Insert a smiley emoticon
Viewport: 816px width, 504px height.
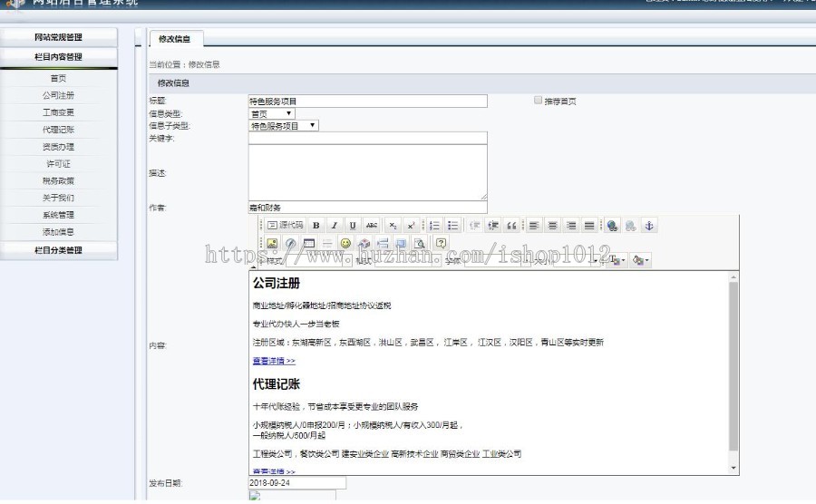click(345, 244)
